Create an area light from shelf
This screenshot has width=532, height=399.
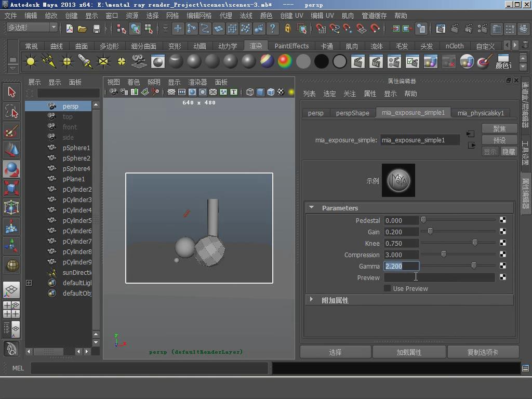coord(103,61)
